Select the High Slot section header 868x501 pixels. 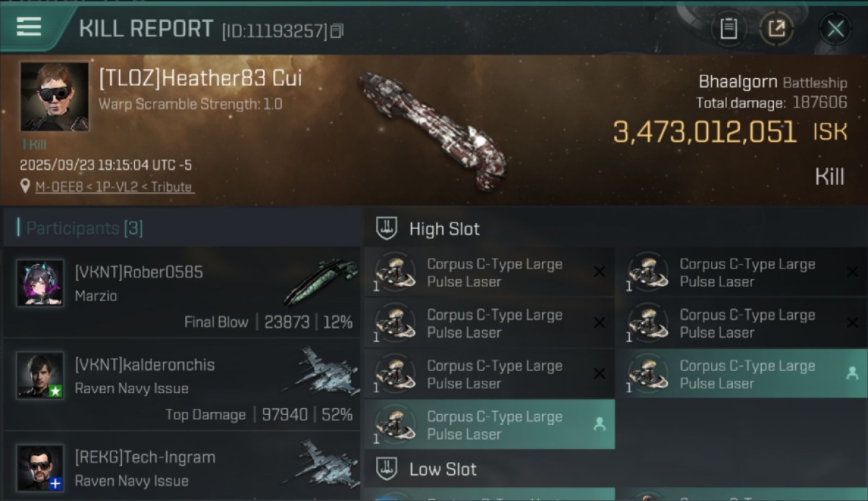(444, 229)
